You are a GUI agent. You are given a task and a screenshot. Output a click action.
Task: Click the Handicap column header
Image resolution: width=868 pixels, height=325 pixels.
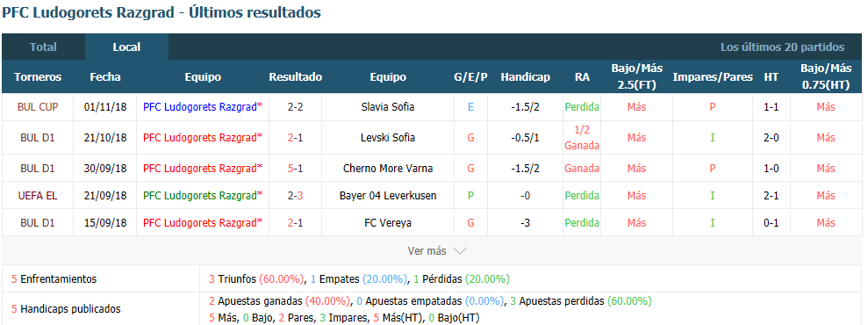(526, 77)
